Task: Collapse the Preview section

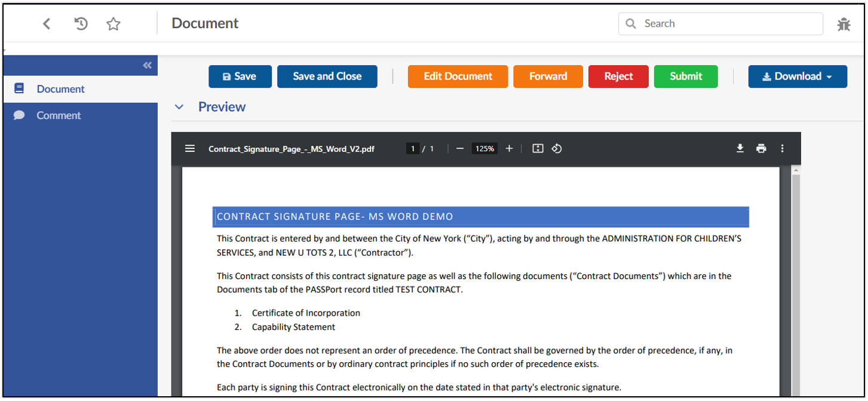Action: click(179, 108)
